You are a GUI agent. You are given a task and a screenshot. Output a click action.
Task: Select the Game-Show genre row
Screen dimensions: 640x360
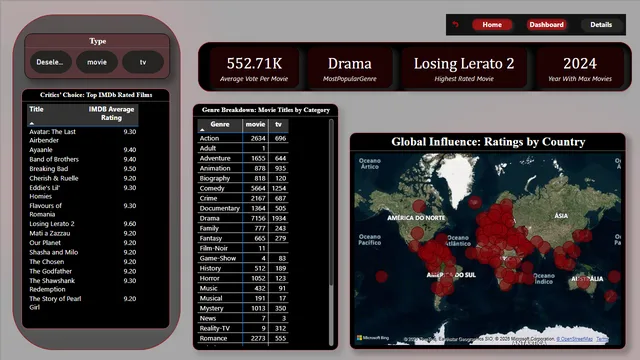(243, 258)
